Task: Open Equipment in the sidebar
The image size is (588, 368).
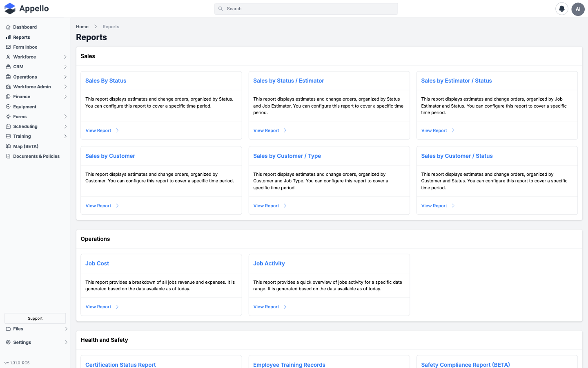Action: coord(24,107)
